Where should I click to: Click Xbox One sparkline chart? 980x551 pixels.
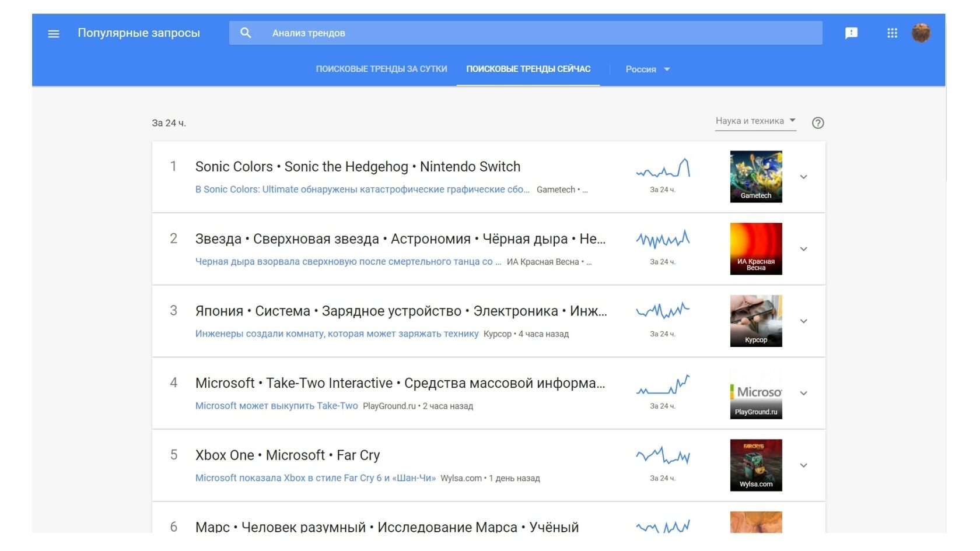pos(663,455)
